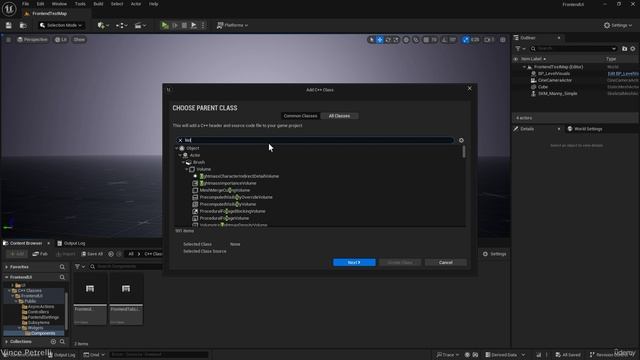Clear the class search field with X
Screen dimensions: 640x360
pos(180,140)
